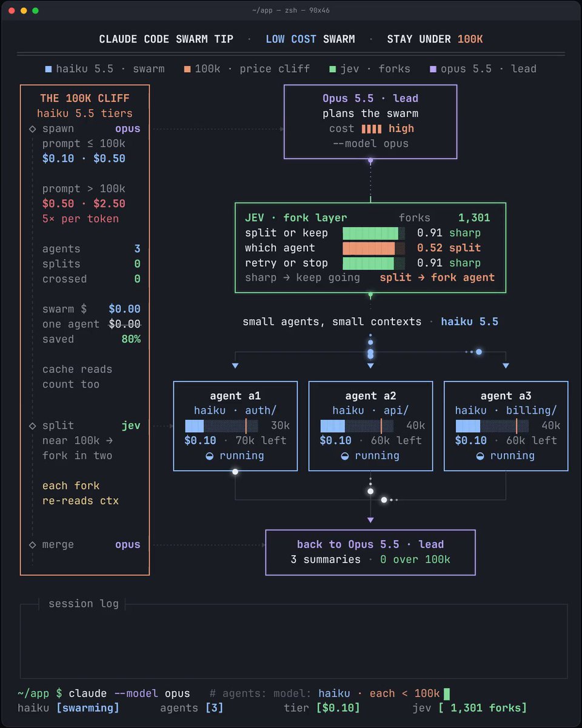Click the down arrow above agent a1

[x=235, y=366]
